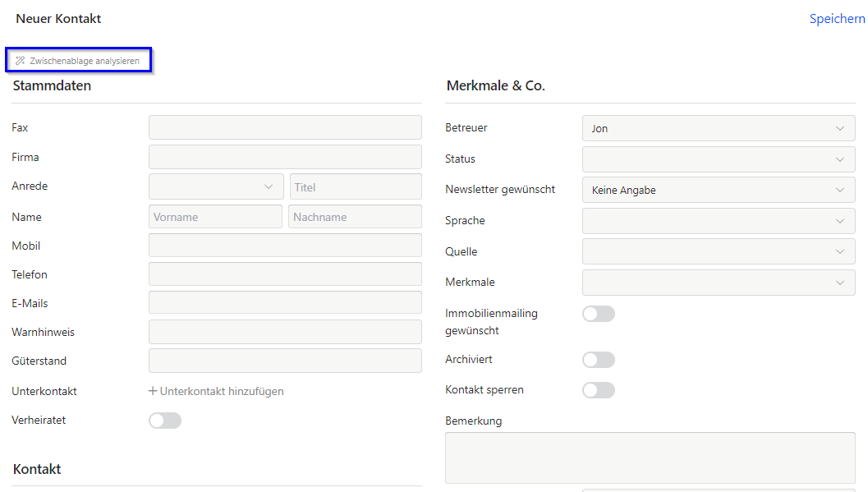Open the Anrede salutation dropdown

point(215,186)
